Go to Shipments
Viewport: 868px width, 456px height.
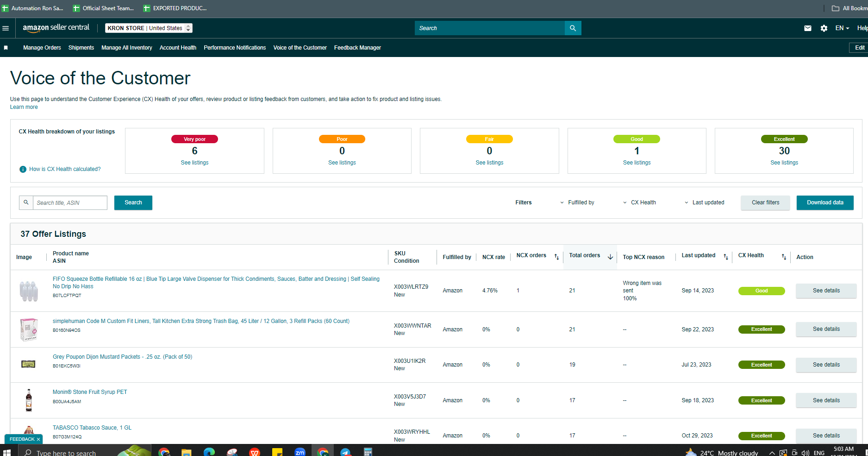(x=81, y=48)
